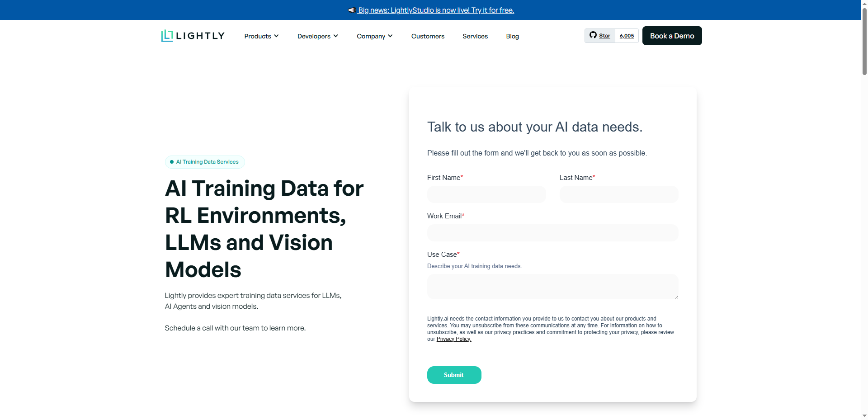Screen dimensions: 868x420
Task: Grab the Use Case textarea resize handle
Action: [676, 297]
